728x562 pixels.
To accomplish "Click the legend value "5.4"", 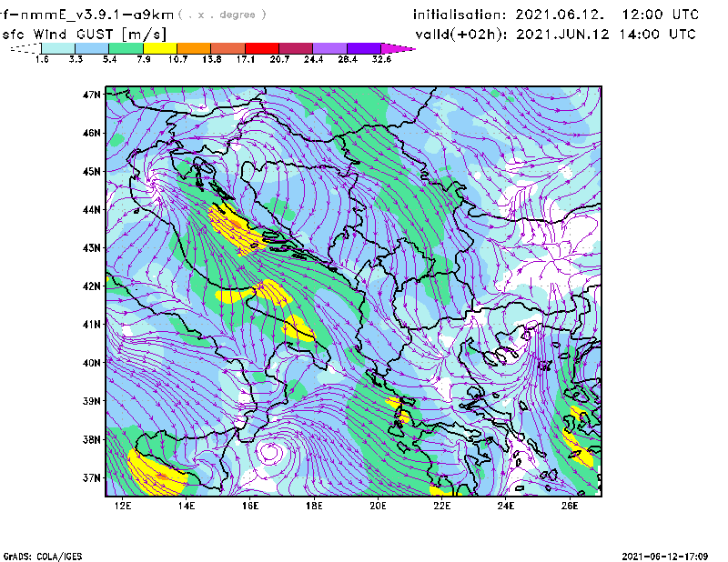I will tap(109, 59).
